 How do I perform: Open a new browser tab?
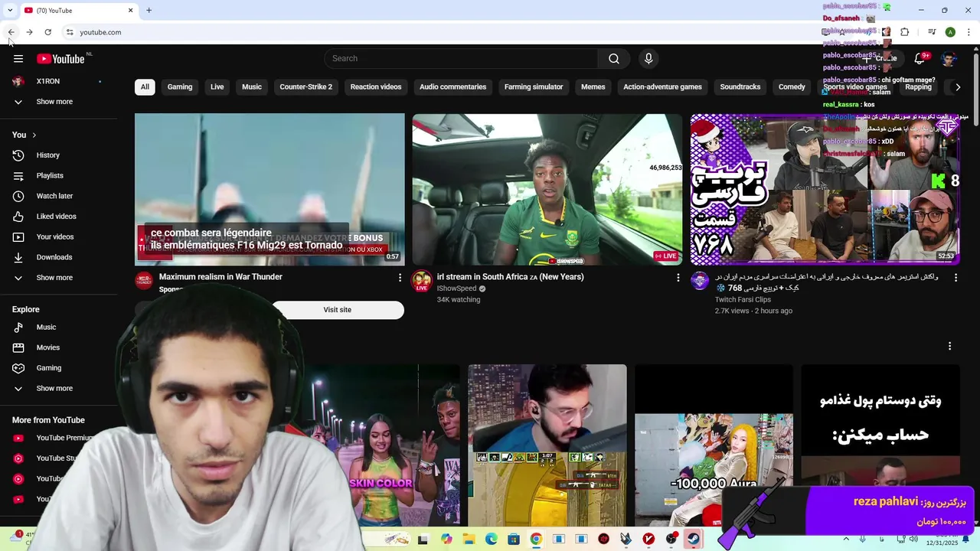click(x=149, y=10)
